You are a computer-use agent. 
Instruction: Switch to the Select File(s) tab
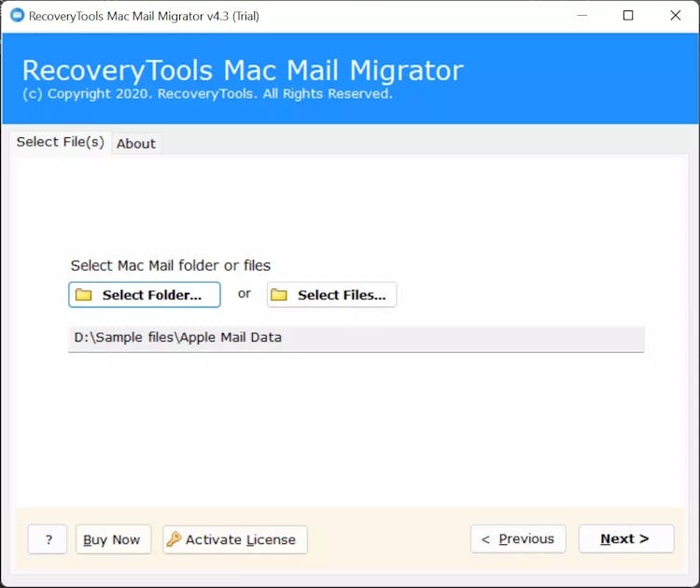pyautogui.click(x=61, y=142)
